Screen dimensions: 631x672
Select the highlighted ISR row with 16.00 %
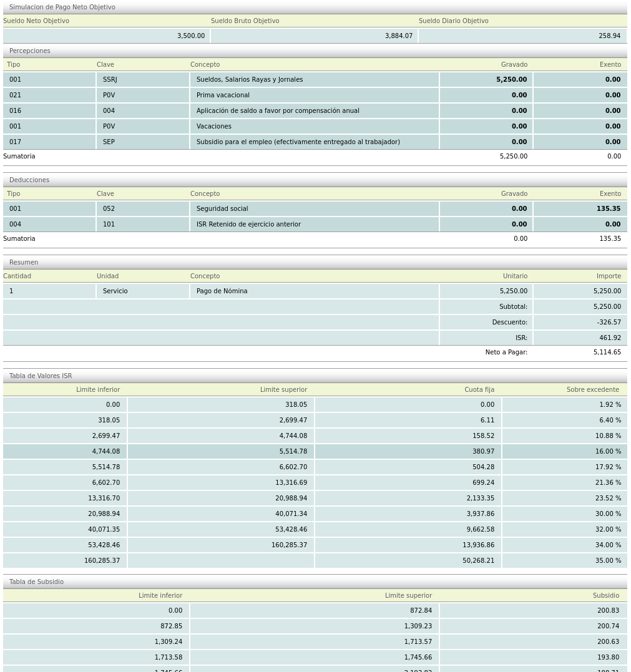[315, 452]
